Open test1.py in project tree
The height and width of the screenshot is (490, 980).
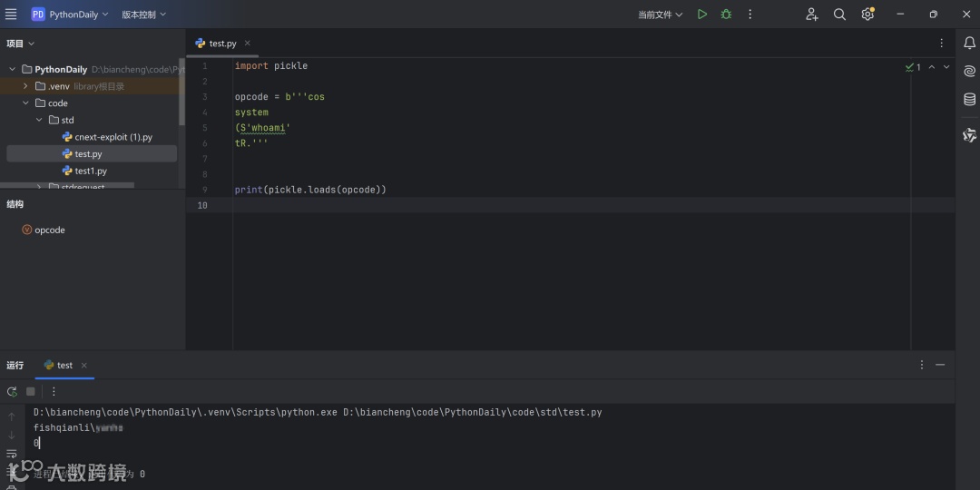pos(90,171)
